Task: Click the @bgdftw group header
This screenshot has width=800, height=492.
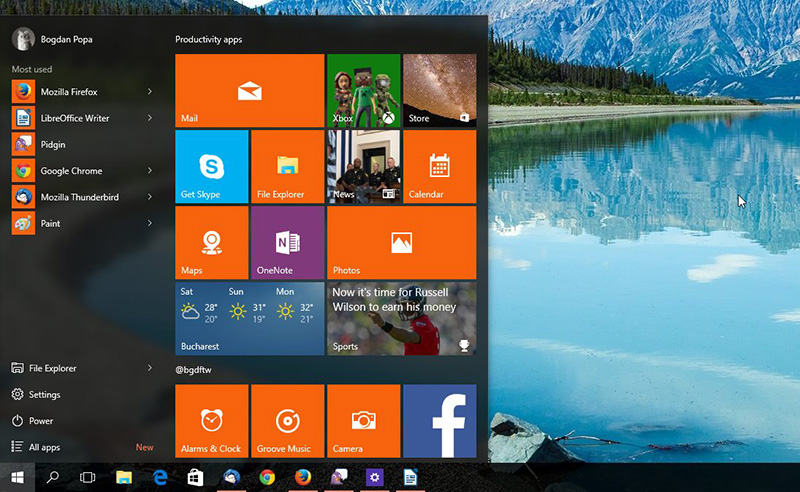Action: (x=193, y=370)
